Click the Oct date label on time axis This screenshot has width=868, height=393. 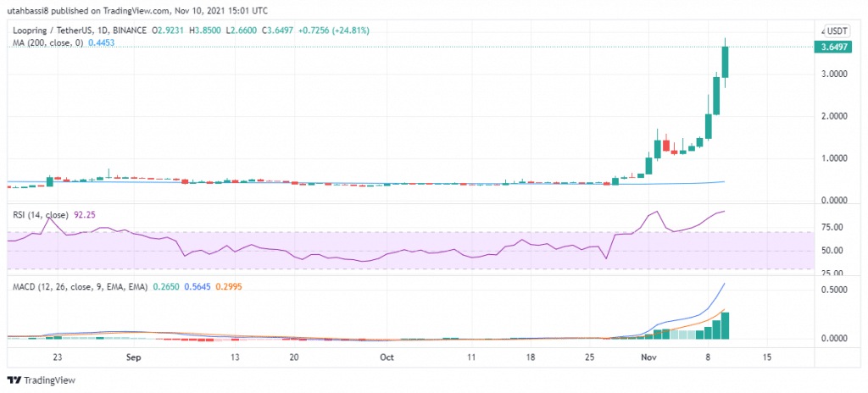tap(387, 357)
